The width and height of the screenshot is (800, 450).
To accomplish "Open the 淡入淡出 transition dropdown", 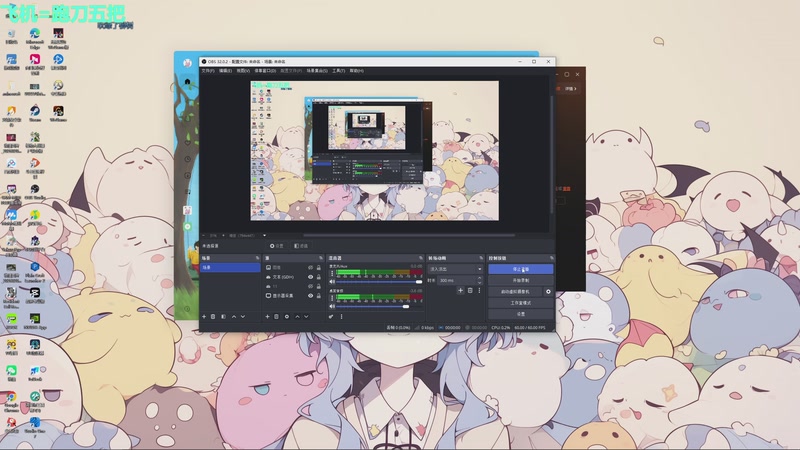I will click(455, 269).
